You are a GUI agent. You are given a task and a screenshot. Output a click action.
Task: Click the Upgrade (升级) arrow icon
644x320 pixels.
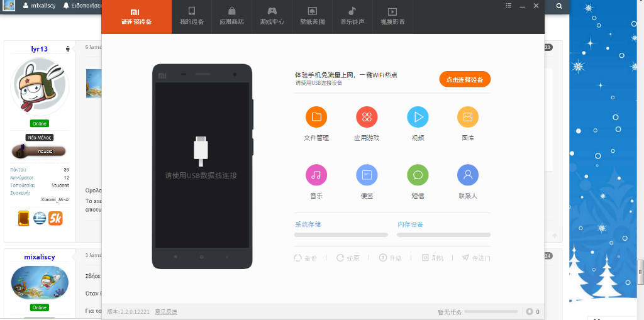tap(382, 258)
